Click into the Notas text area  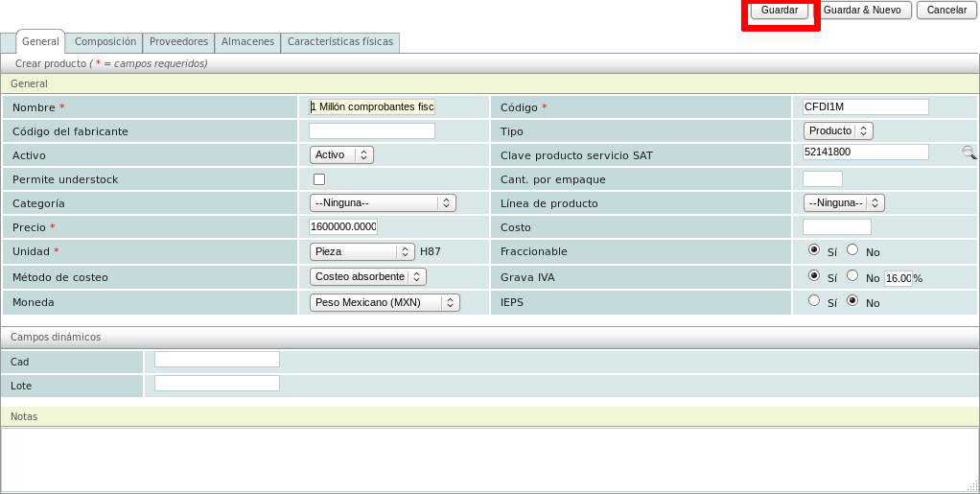[x=489, y=459]
